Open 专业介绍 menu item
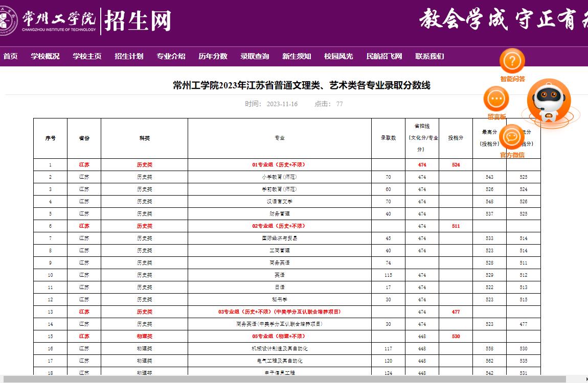 pos(171,56)
